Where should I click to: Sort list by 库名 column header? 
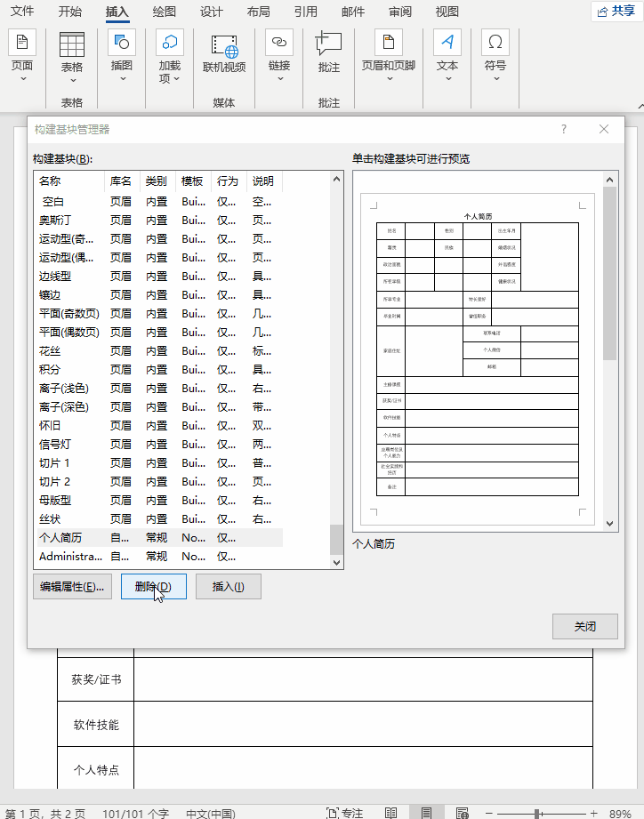(x=122, y=181)
